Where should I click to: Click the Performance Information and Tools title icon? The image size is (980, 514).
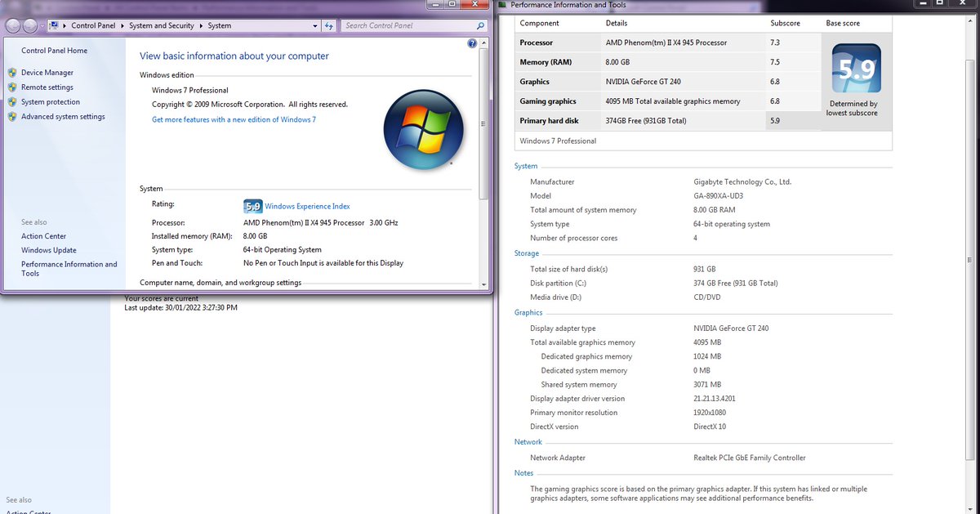coord(502,5)
